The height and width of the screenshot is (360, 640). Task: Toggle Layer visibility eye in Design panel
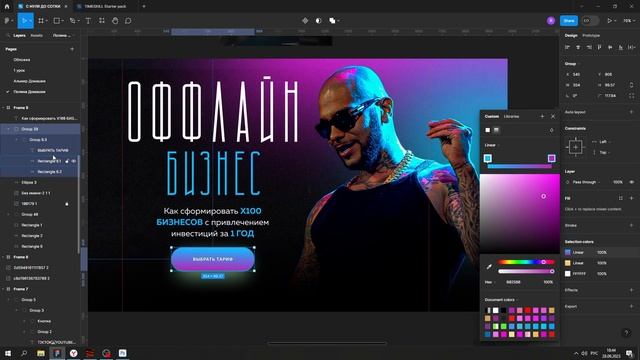632,182
